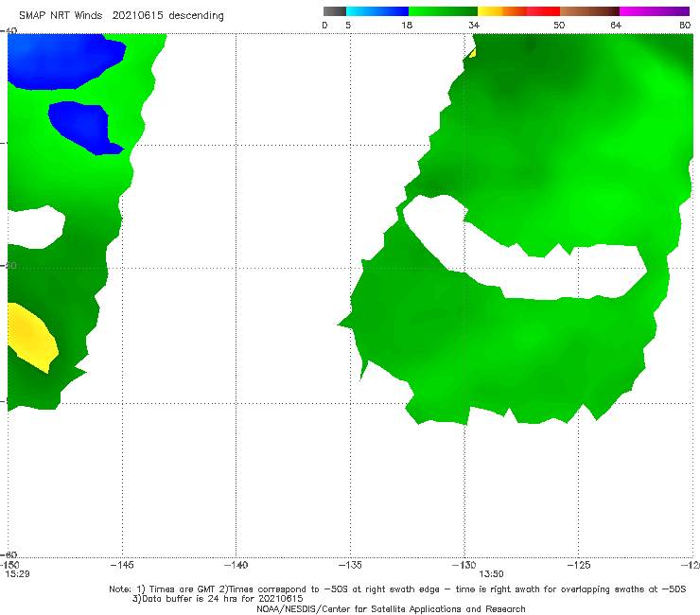Click the NOAA/NESDIS credit line
700x615 pixels.
click(x=391, y=609)
